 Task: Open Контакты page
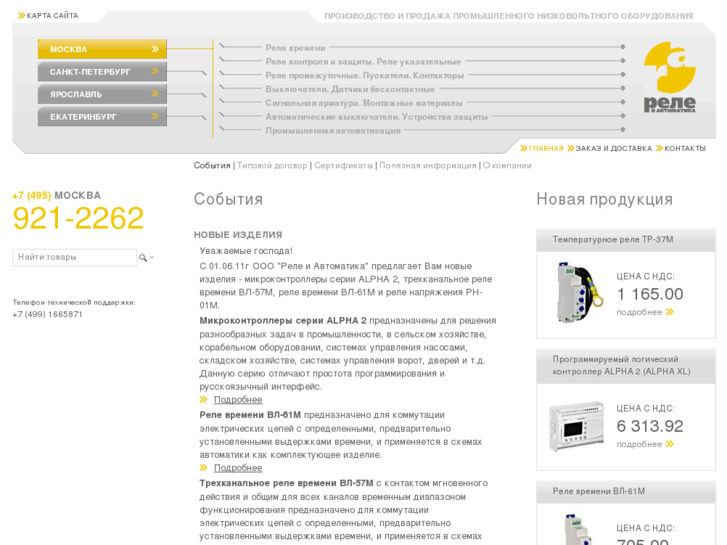(685, 148)
